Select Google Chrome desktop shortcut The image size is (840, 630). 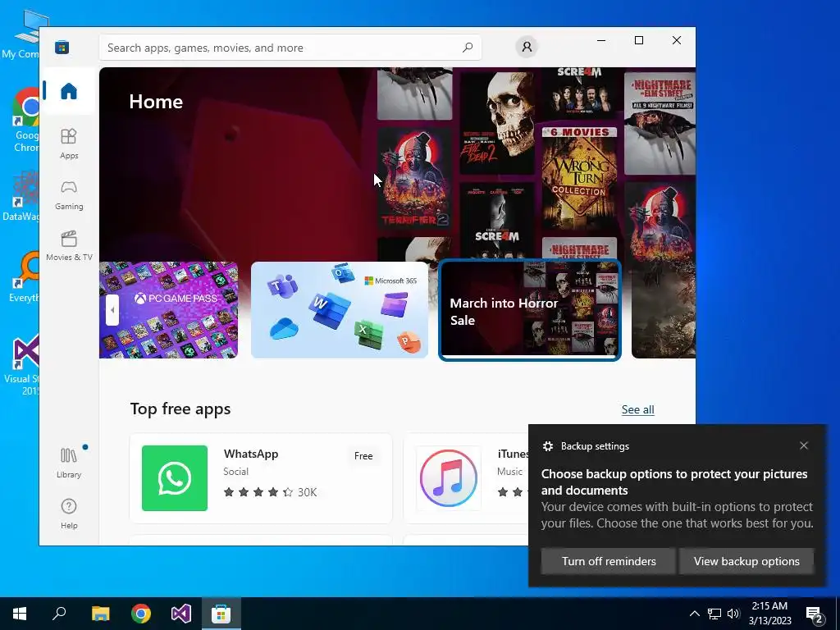25,121
